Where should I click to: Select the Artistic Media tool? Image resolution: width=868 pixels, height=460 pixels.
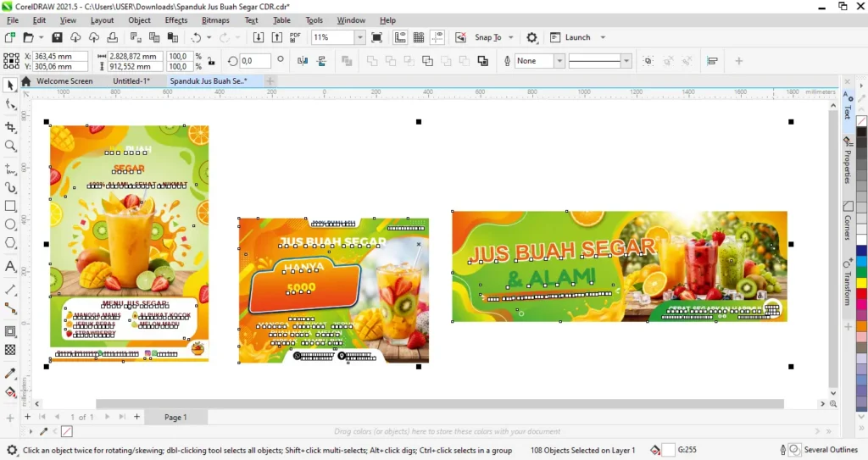10,187
